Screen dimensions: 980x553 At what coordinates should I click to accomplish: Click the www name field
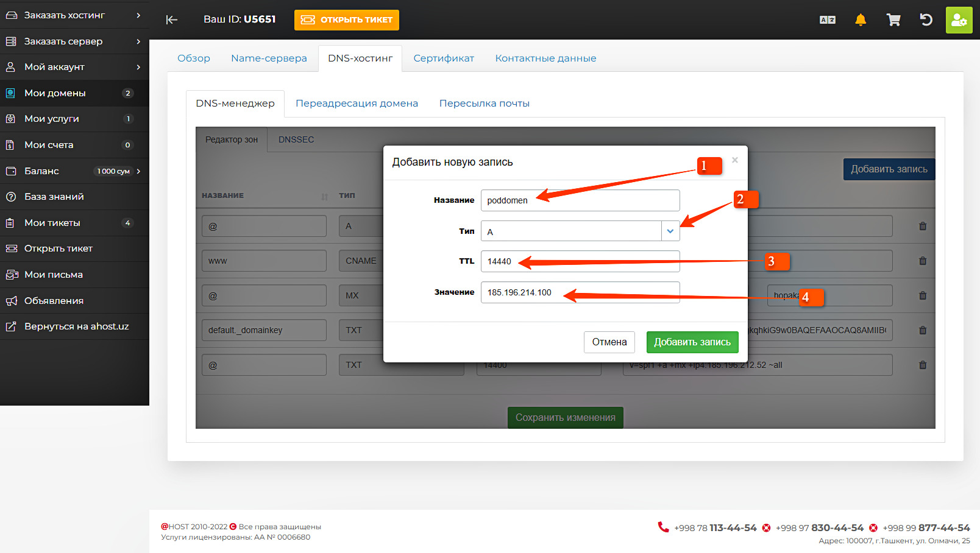tap(264, 261)
